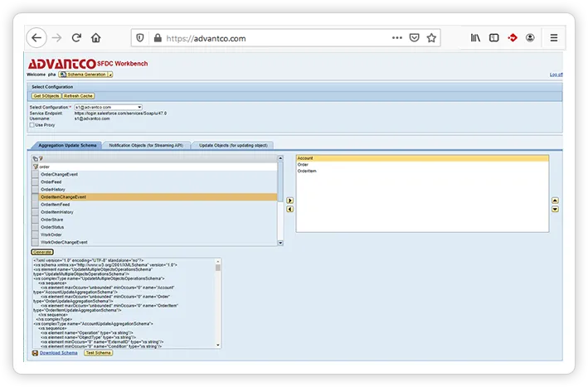Go back with the browser back arrow
The image size is (588, 387).
click(x=36, y=38)
